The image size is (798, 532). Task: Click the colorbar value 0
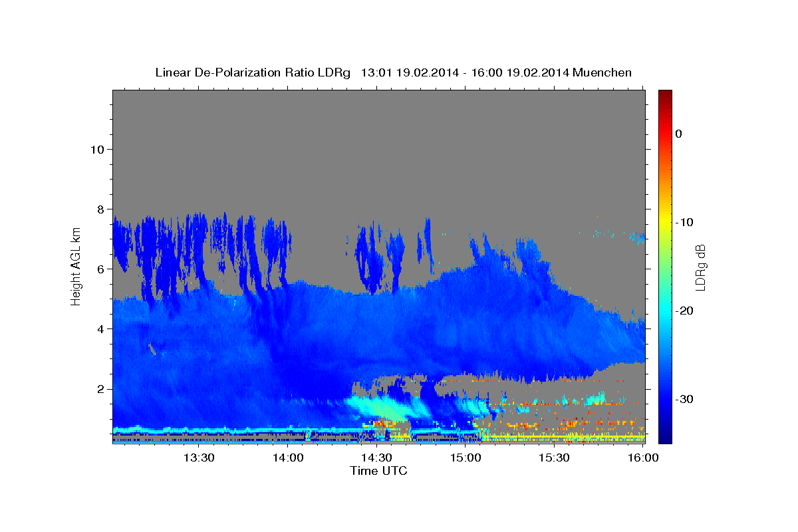click(x=679, y=134)
